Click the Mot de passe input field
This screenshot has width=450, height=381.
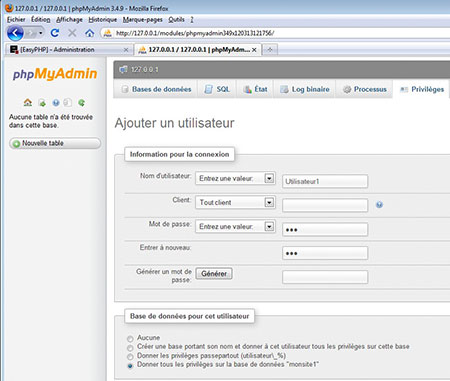pyautogui.click(x=325, y=229)
